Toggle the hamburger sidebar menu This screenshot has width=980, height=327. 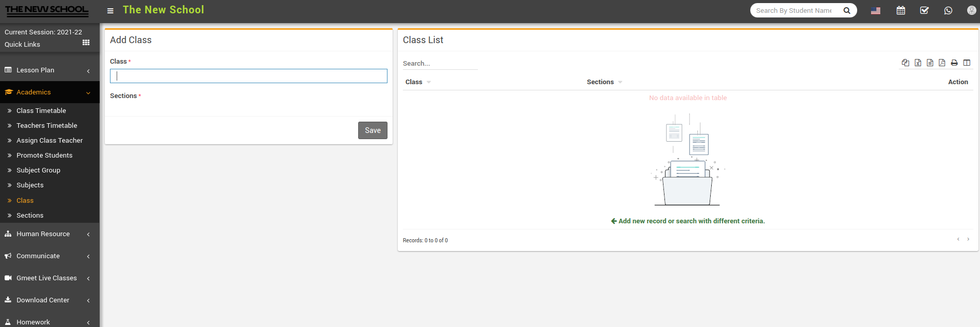[110, 11]
